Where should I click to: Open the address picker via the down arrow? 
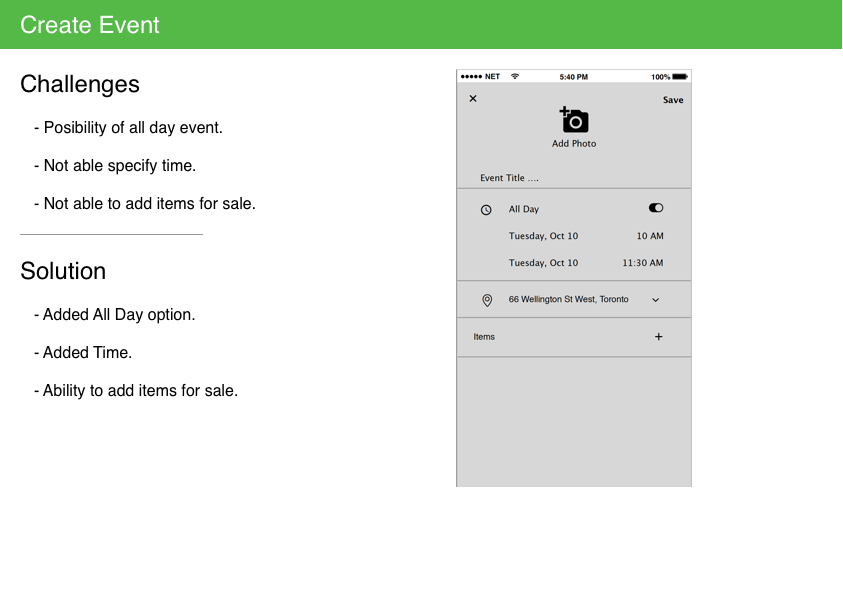tap(655, 299)
